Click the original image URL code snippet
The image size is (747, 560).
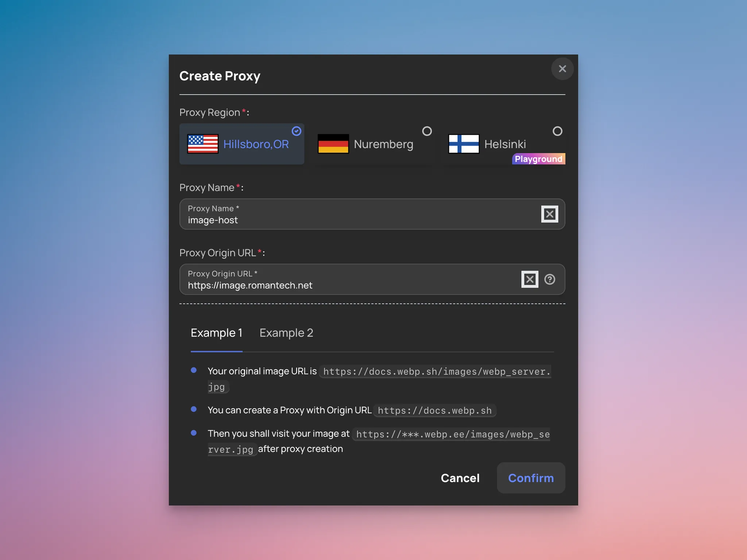436,372
